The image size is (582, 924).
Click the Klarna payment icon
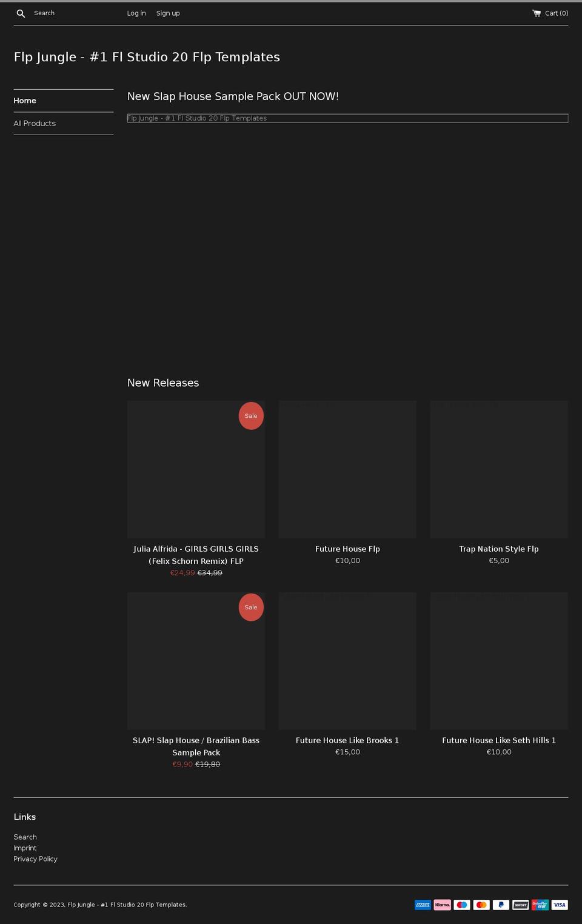coord(443,905)
